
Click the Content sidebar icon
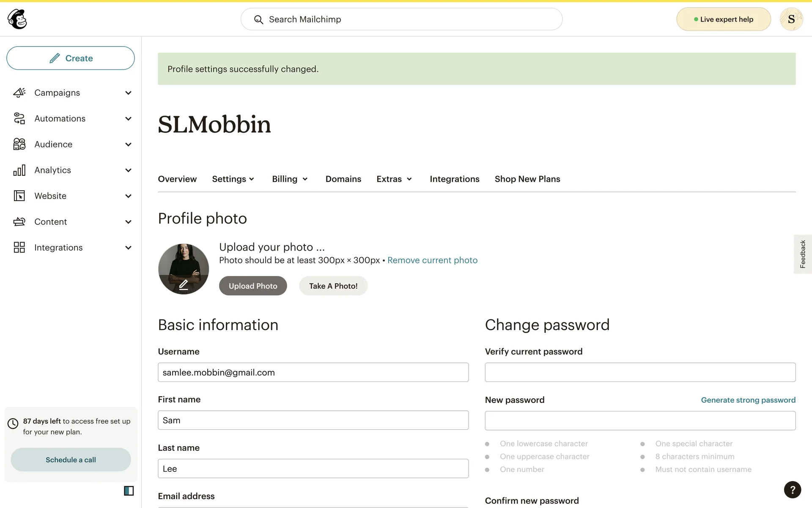19,222
